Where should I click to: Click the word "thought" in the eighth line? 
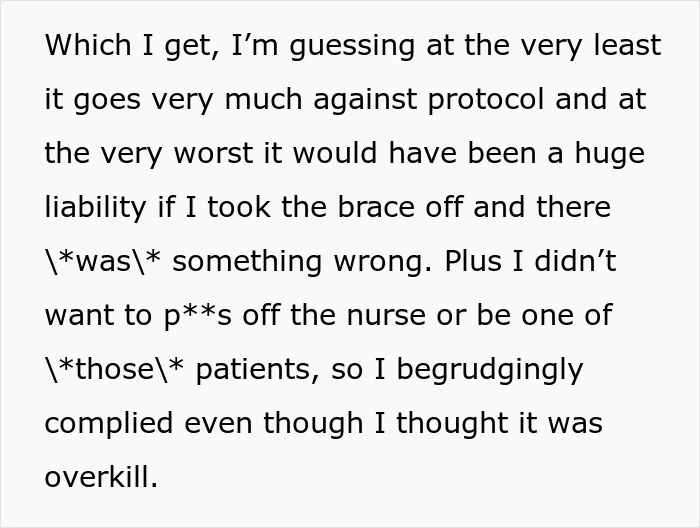pos(452,426)
